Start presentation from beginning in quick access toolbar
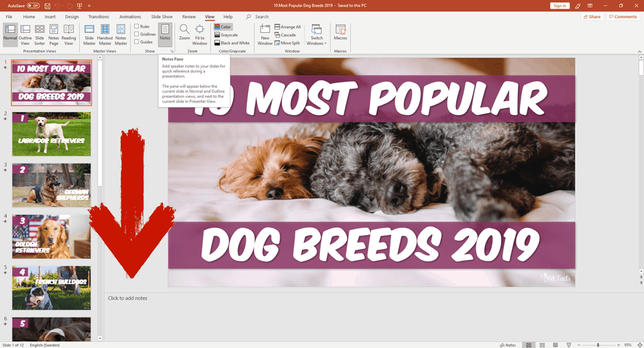Image resolution: width=644 pixels, height=348 pixels. (80, 6)
